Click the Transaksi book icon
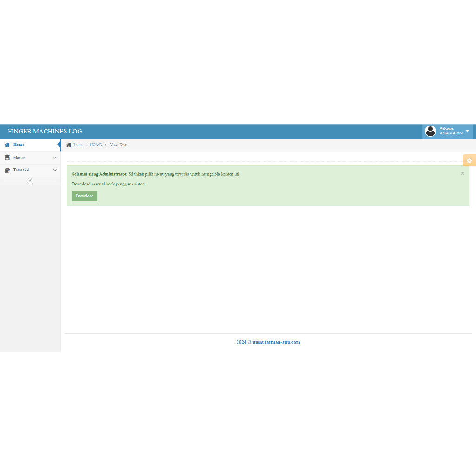Screen dimensions: 476x476 (x=7, y=170)
